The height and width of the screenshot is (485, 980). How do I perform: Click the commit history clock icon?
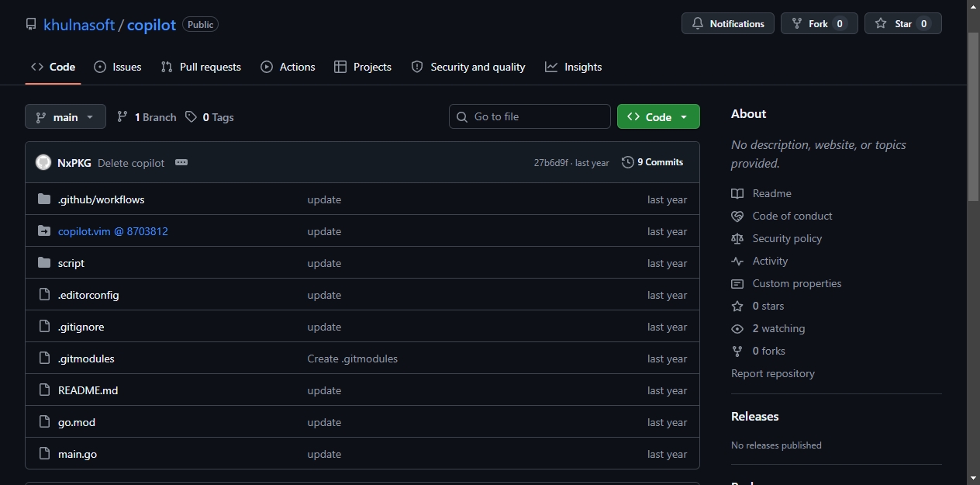[628, 162]
